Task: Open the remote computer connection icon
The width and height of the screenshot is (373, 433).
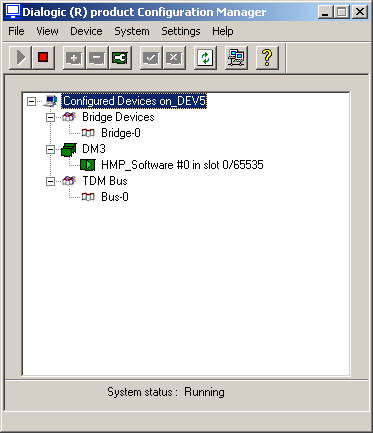Action: (236, 58)
